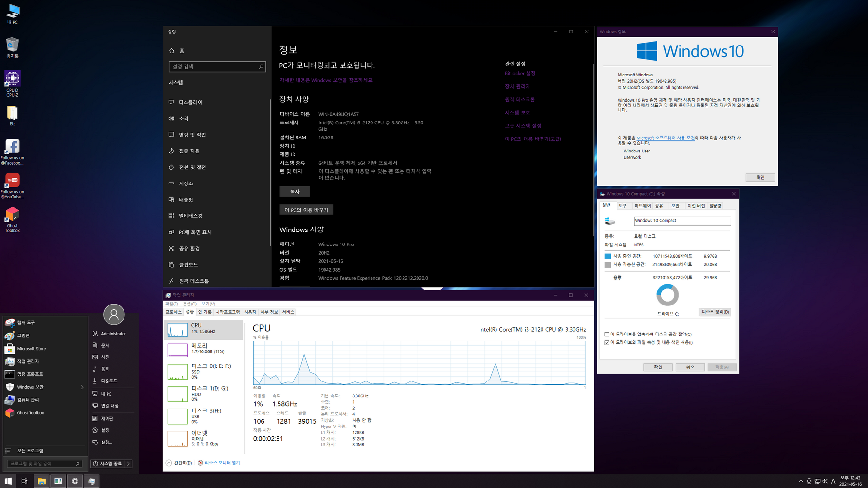Image resolution: width=868 pixels, height=488 pixels.
Task: Open 클립보드 settings
Action: [x=217, y=265]
